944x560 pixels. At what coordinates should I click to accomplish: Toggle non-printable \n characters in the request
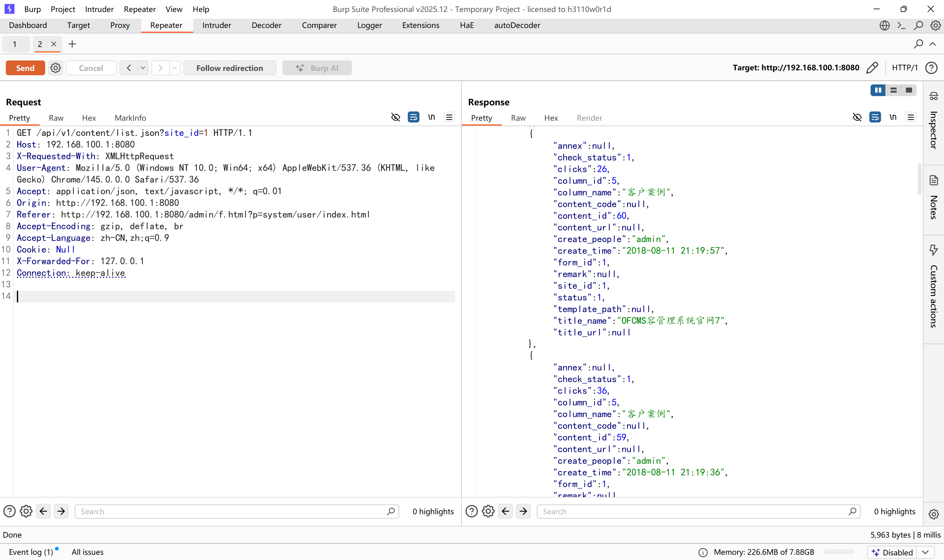tap(431, 117)
